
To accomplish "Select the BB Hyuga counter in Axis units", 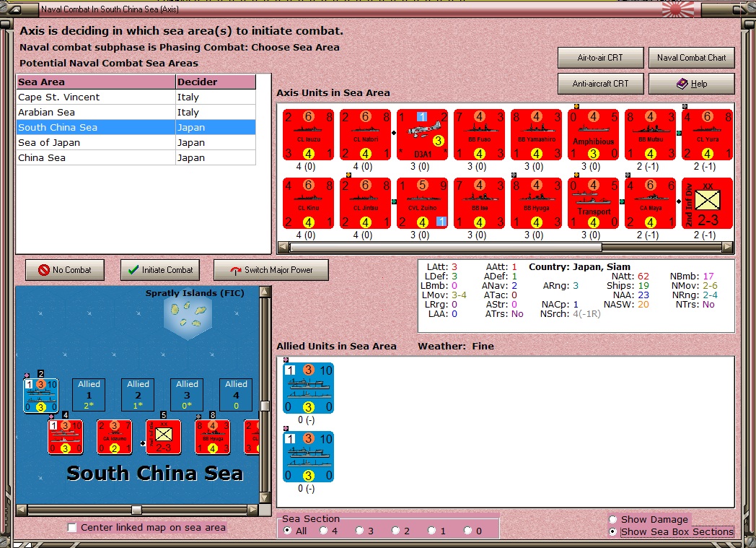I will (536, 203).
